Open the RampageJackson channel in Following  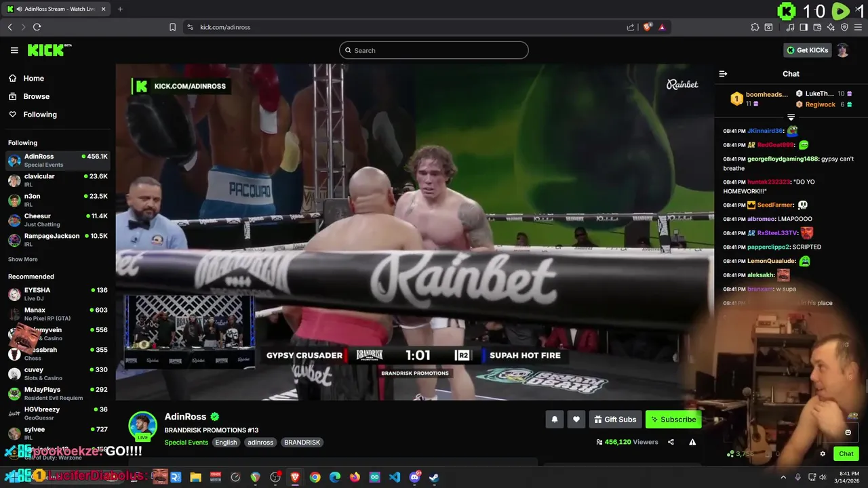pos(58,240)
